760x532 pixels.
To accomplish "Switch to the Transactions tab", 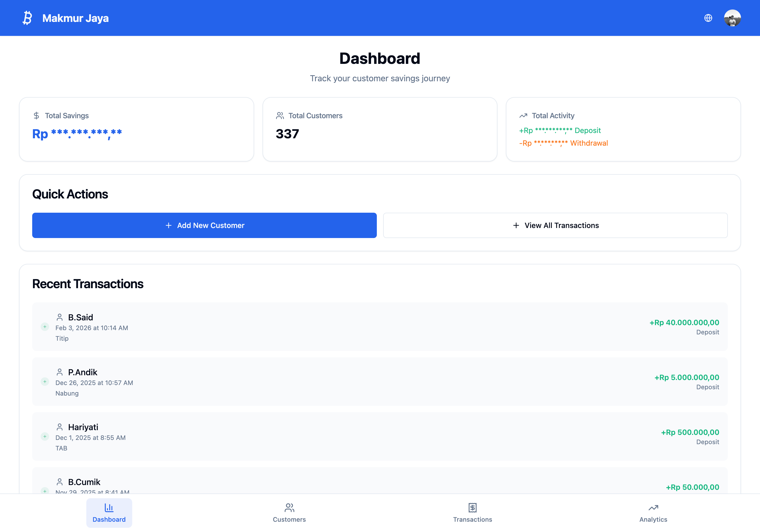I will point(472,512).
